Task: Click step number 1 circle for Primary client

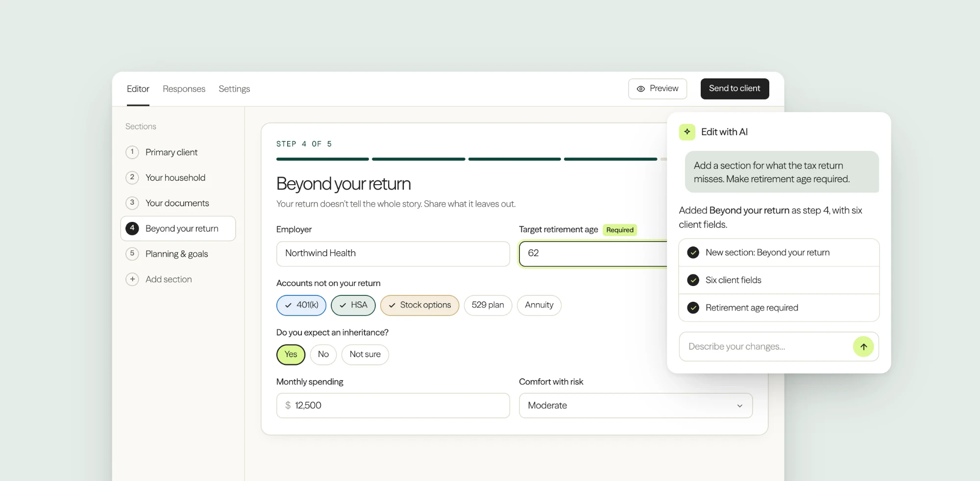Action: [x=132, y=152]
